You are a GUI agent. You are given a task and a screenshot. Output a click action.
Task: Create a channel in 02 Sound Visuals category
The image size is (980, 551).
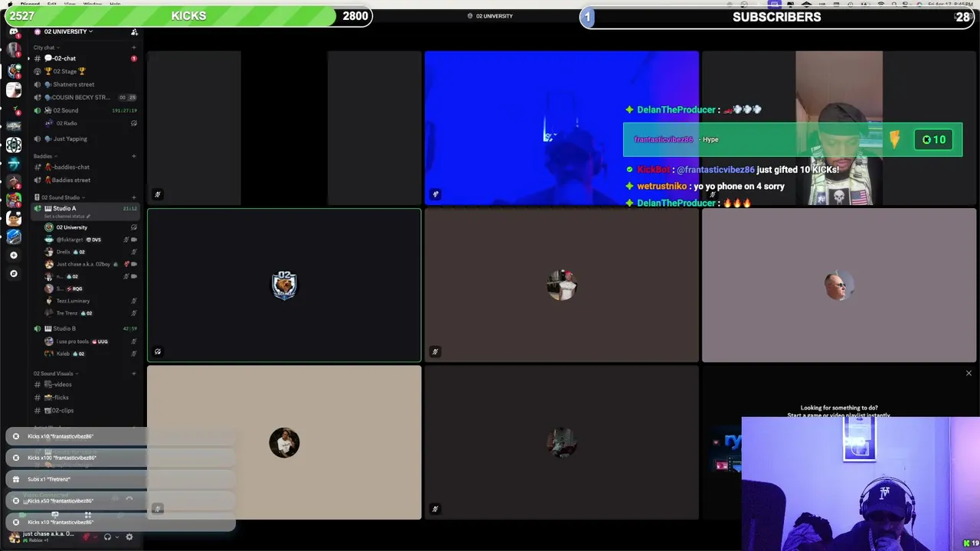(x=133, y=373)
